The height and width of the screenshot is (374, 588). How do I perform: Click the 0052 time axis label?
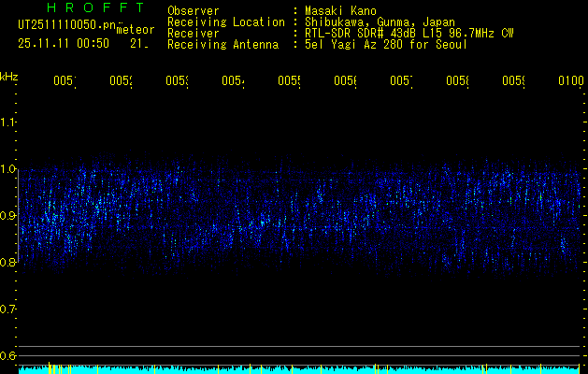[x=122, y=81]
